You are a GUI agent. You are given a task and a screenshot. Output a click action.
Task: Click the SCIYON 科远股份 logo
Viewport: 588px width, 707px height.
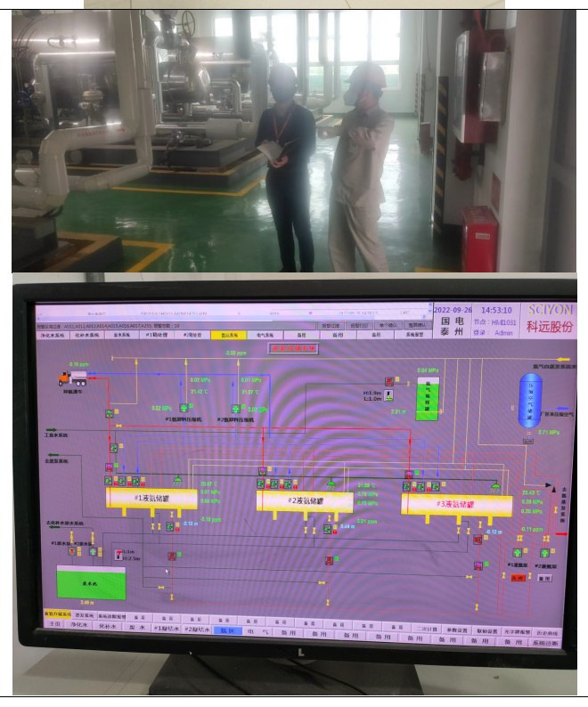(550, 319)
